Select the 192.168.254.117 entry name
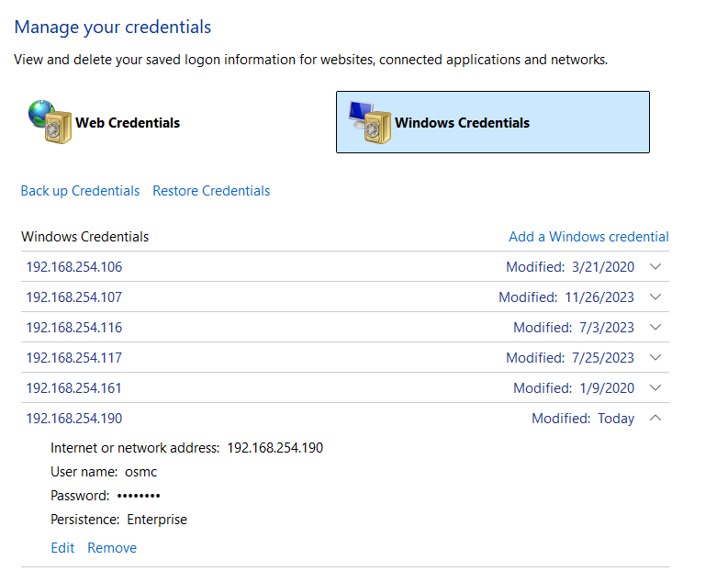Image resolution: width=728 pixels, height=571 pixels. (74, 357)
